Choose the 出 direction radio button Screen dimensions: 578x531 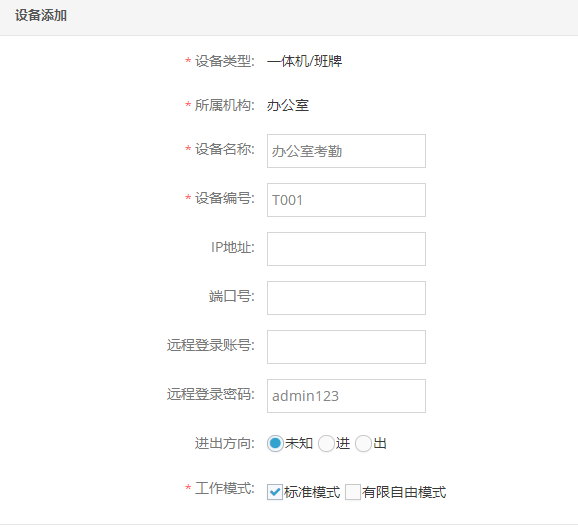click(363, 443)
